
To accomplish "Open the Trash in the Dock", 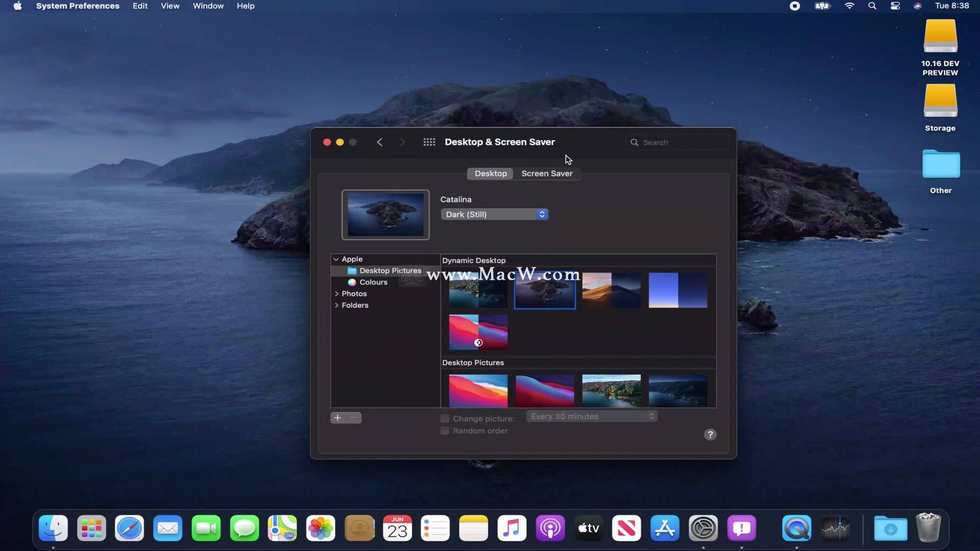I will (x=928, y=528).
